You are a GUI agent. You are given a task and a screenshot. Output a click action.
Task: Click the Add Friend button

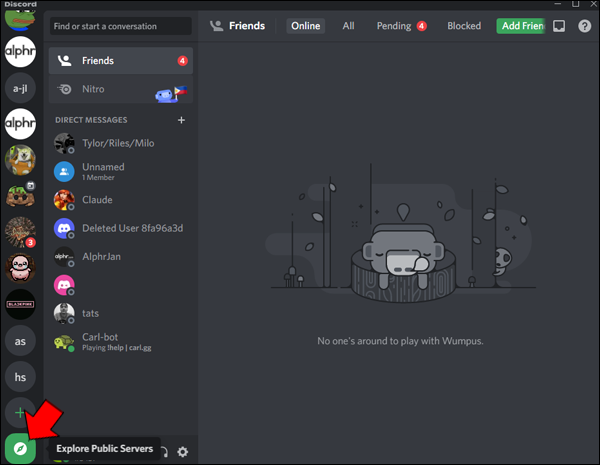(521, 26)
